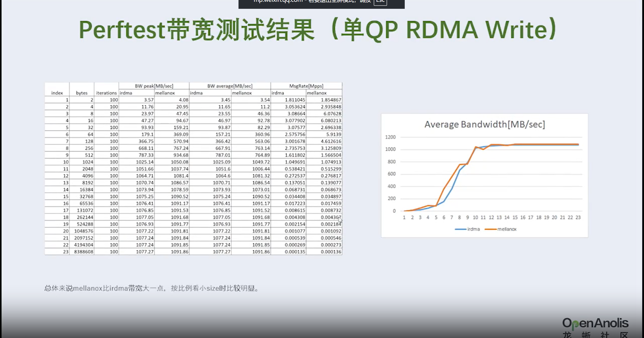This screenshot has height=338, width=644.
Task: Click the x-axis label 23 on the chart
Action: point(578,218)
